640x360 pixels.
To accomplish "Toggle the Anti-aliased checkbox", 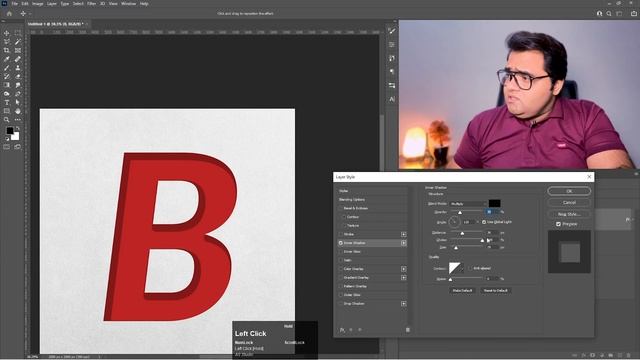I will [x=469, y=268].
